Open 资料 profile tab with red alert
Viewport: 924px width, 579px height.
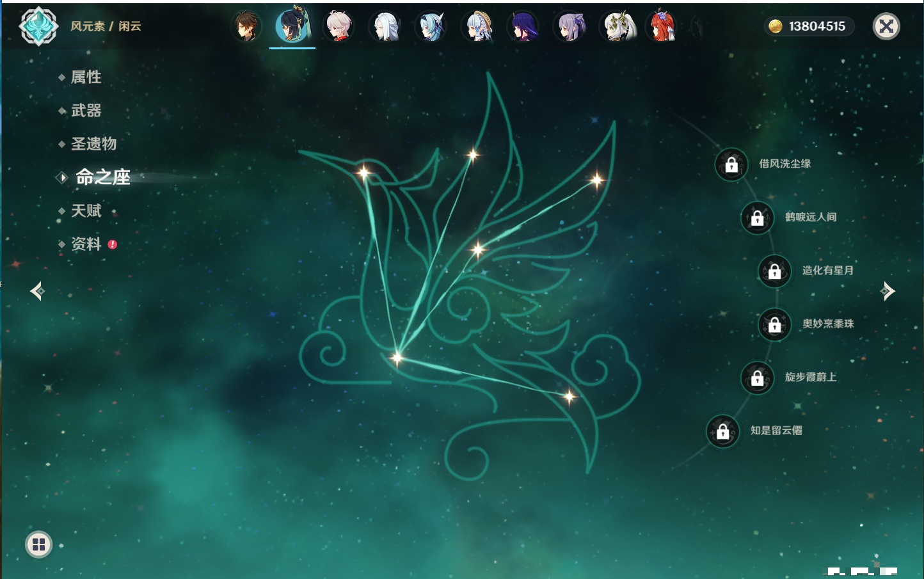86,244
